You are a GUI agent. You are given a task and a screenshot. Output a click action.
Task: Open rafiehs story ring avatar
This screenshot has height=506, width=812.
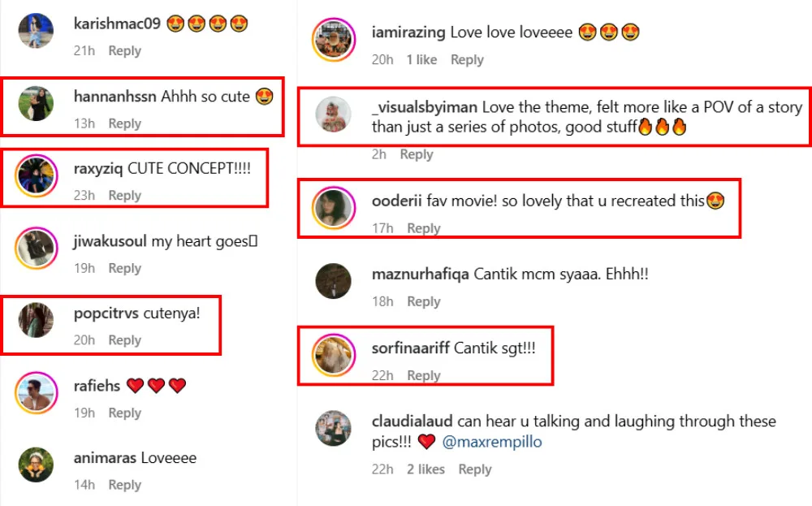[36, 393]
